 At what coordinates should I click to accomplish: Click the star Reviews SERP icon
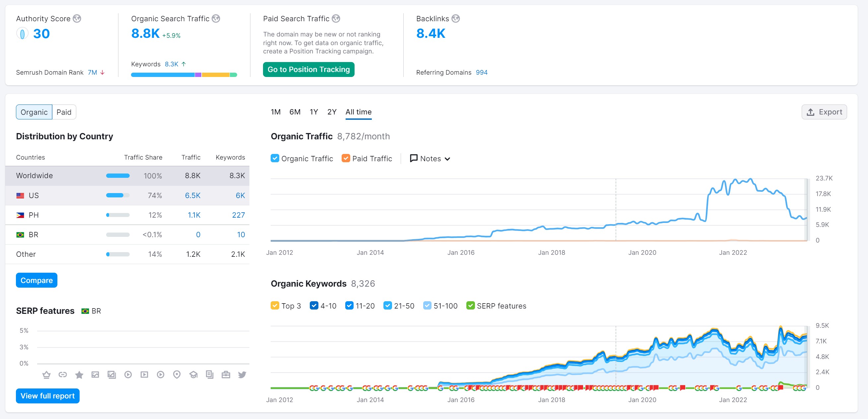pyautogui.click(x=79, y=375)
